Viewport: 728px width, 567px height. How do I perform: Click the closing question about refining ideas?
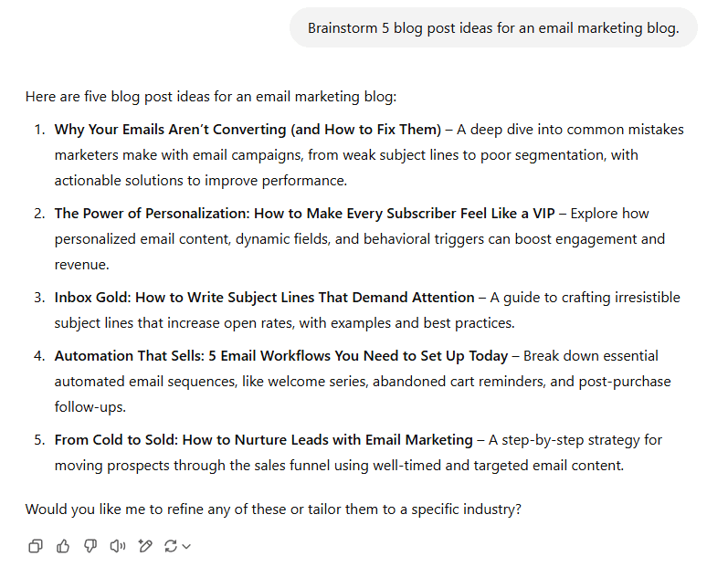tap(273, 509)
